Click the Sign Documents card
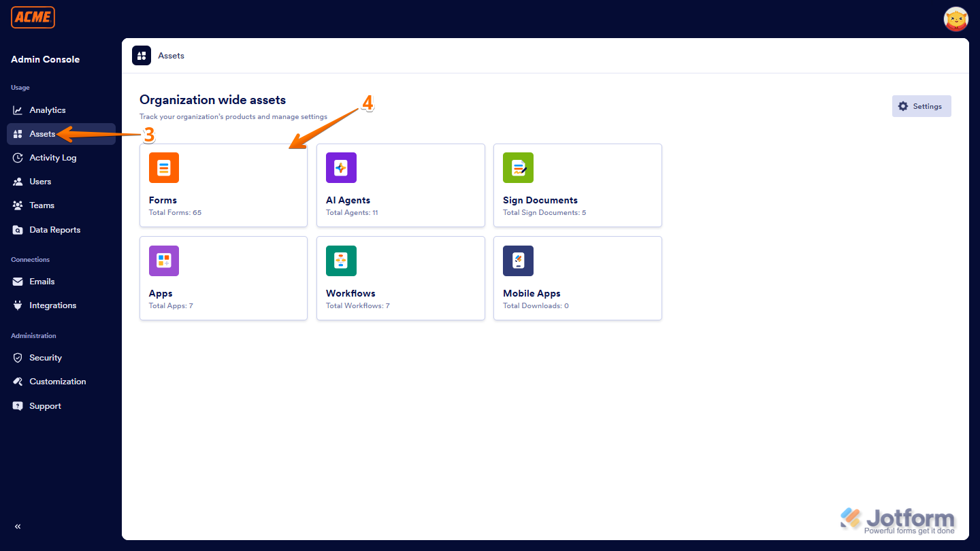980x551 pixels. click(577, 185)
